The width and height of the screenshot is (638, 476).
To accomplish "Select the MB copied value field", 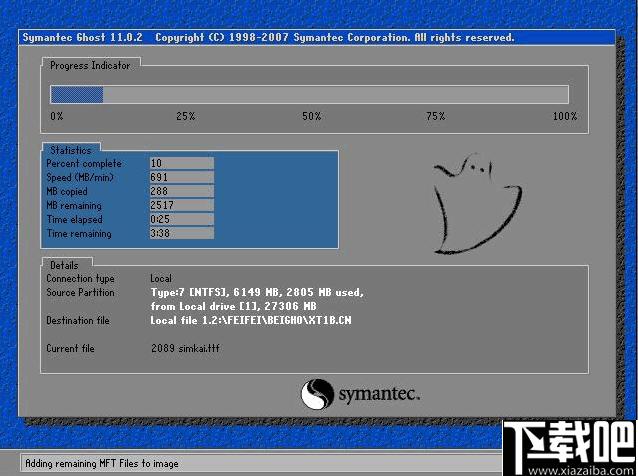I will 181,191.
